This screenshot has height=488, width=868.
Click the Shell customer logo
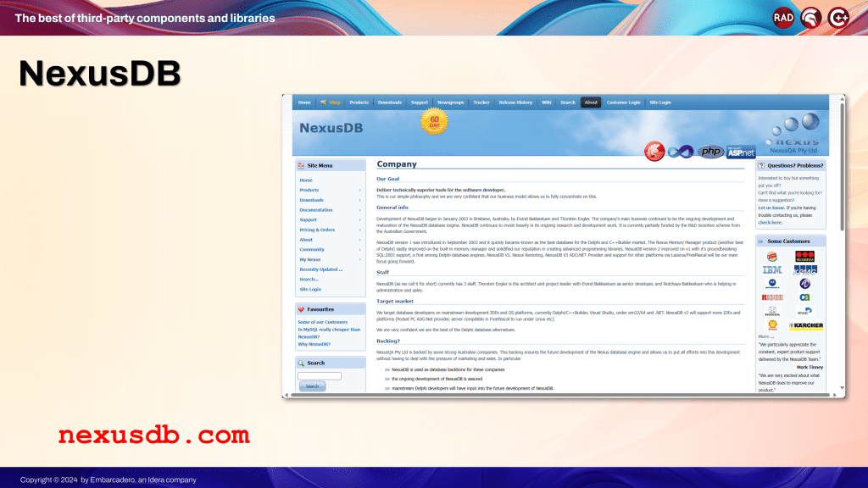pyautogui.click(x=772, y=325)
